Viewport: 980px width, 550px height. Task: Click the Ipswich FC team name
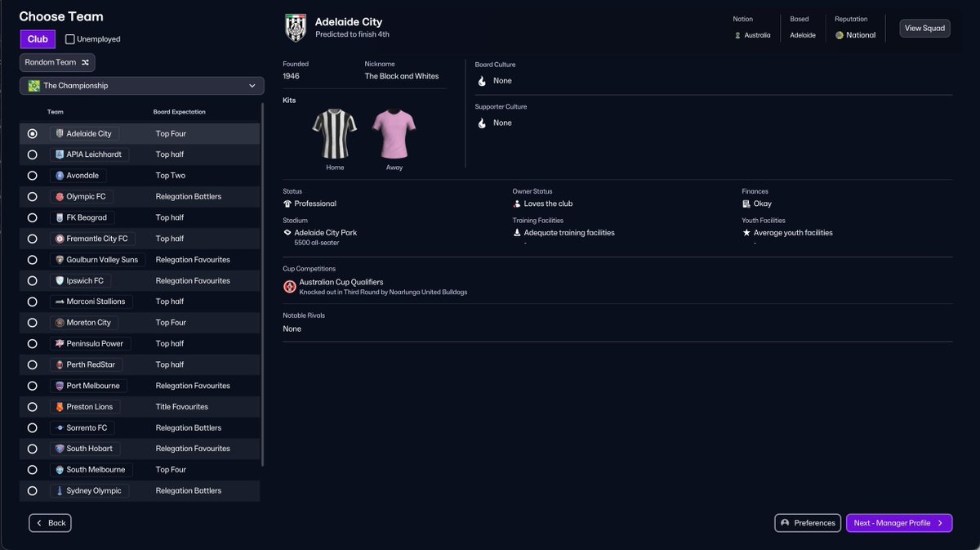coord(85,280)
